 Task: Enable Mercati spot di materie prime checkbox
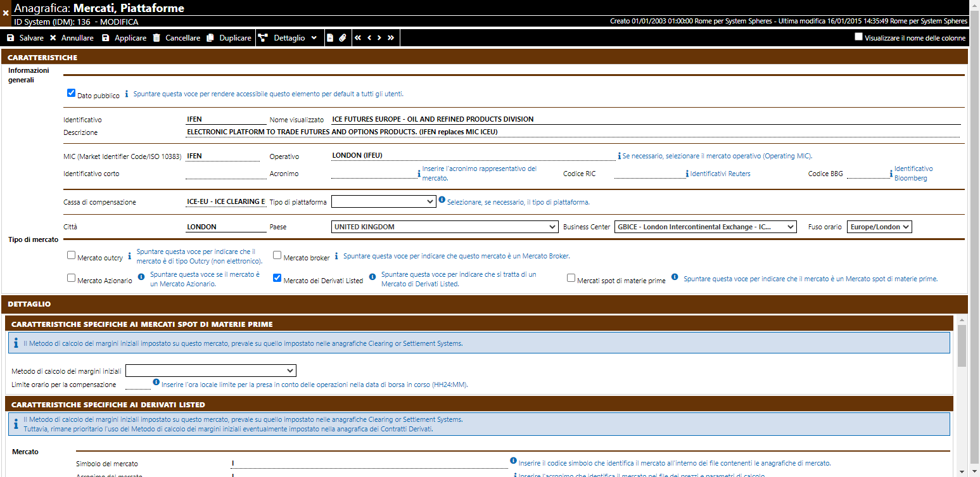571,278
